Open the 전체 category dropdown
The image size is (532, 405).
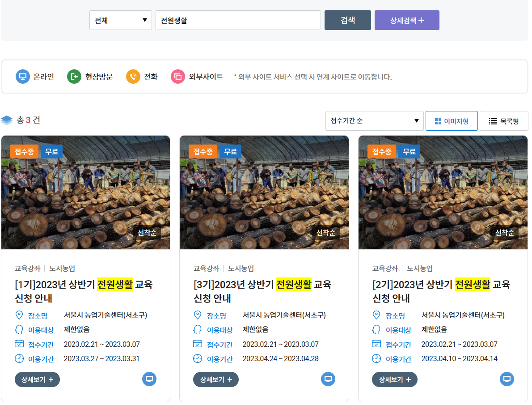pyautogui.click(x=120, y=20)
